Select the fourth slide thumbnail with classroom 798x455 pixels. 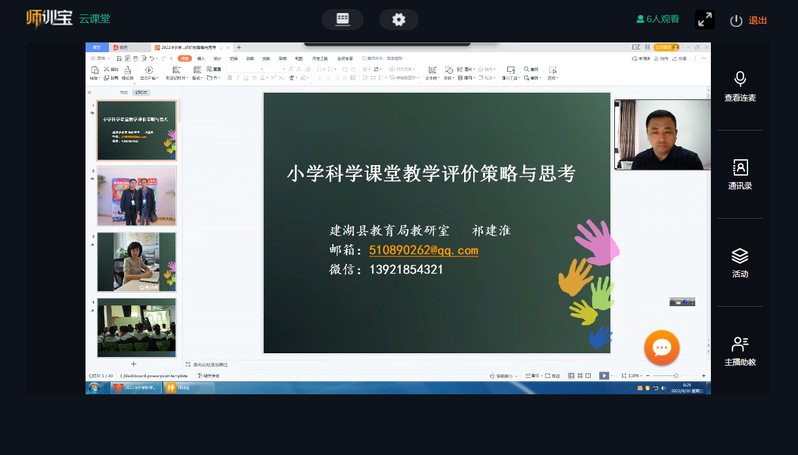(136, 327)
